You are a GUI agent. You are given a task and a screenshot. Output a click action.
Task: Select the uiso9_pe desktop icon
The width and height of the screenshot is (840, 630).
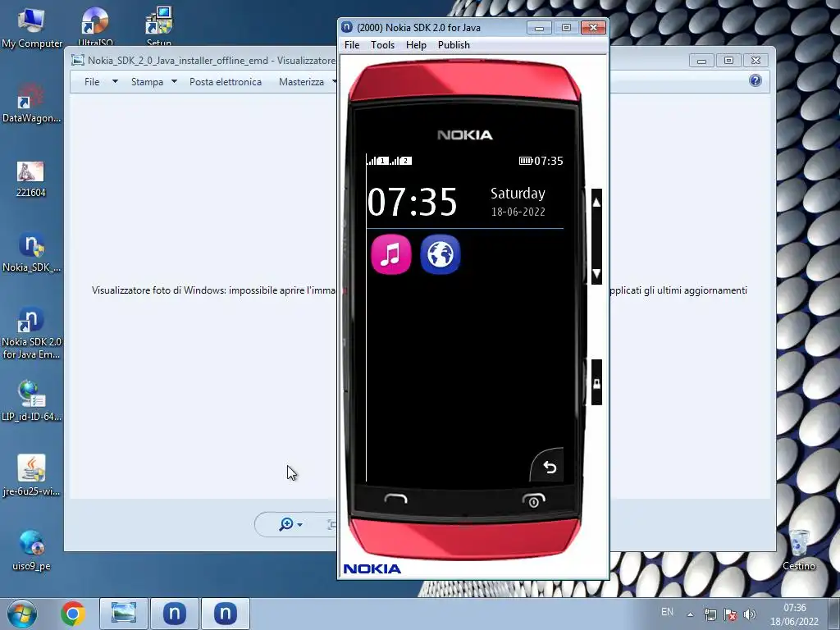click(31, 550)
